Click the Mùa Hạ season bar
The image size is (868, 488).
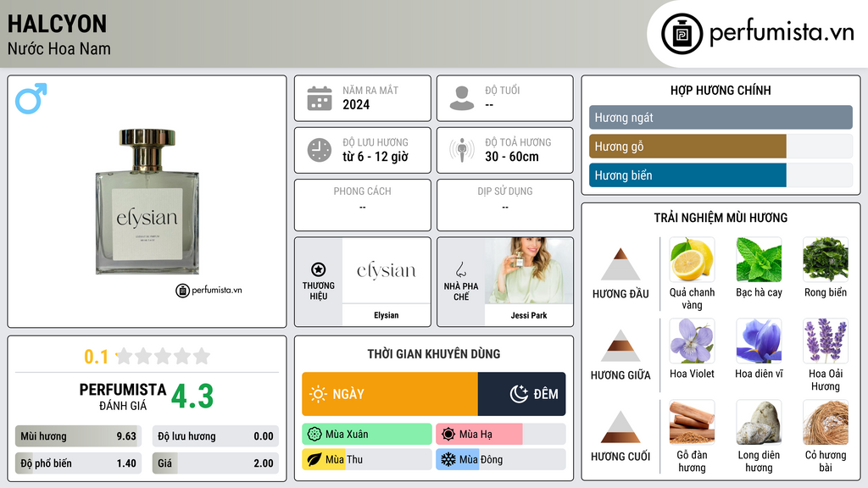pos(501,435)
